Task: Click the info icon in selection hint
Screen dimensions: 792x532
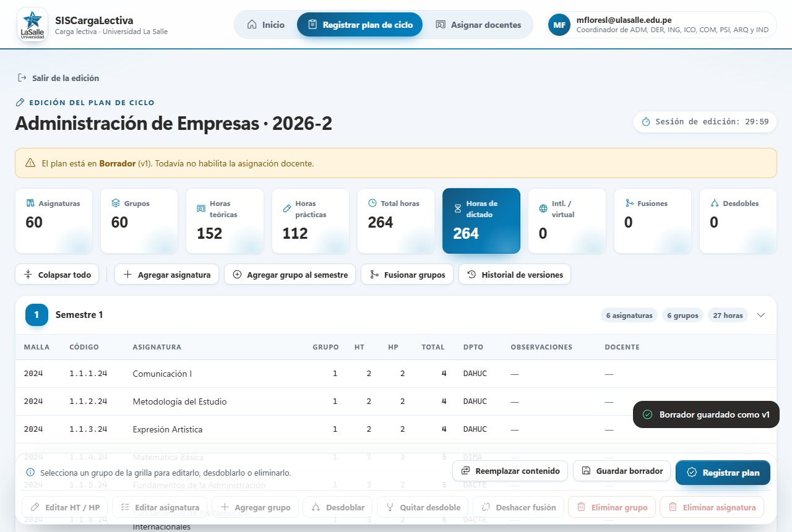Action: coord(30,472)
